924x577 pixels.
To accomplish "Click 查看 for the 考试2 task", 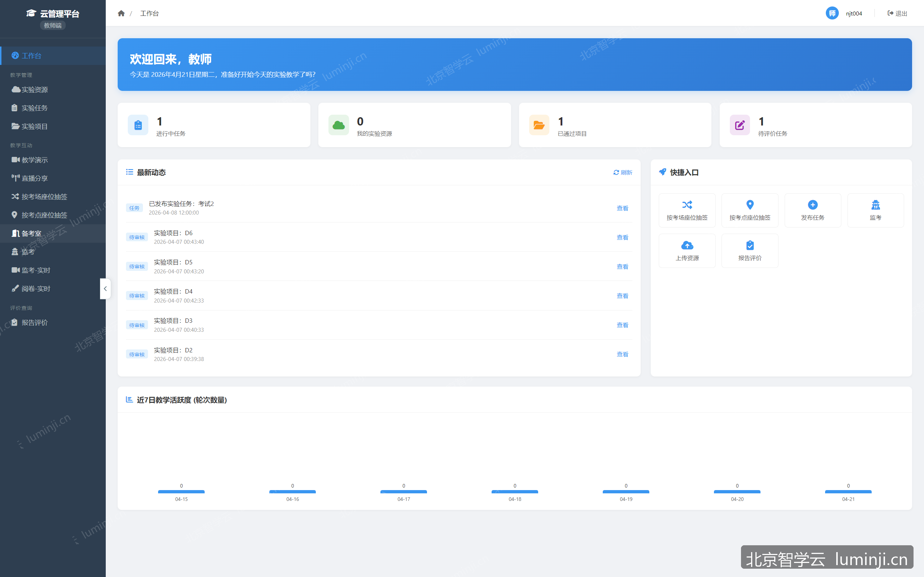I will (x=622, y=208).
